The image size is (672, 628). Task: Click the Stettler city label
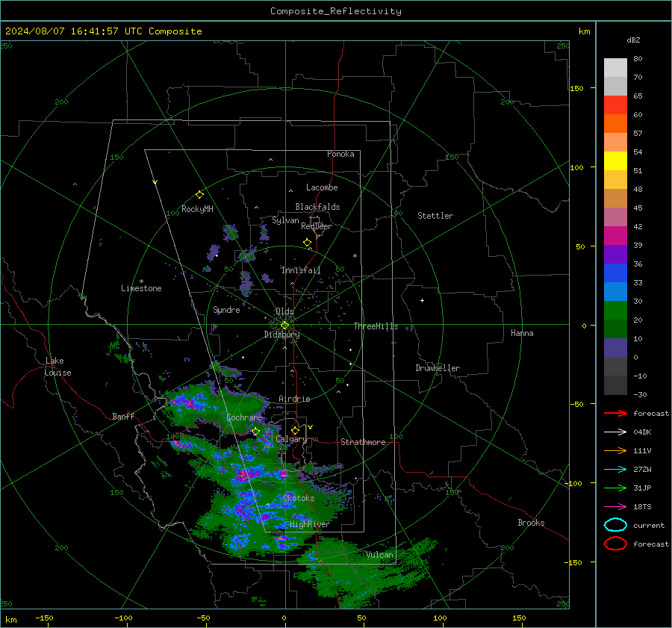point(435,216)
